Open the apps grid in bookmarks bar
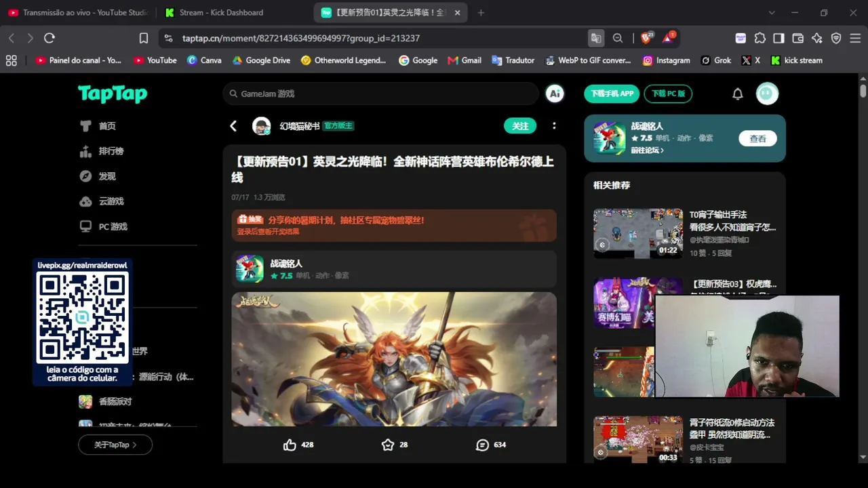Image resolution: width=868 pixels, height=488 pixels. 11,60
